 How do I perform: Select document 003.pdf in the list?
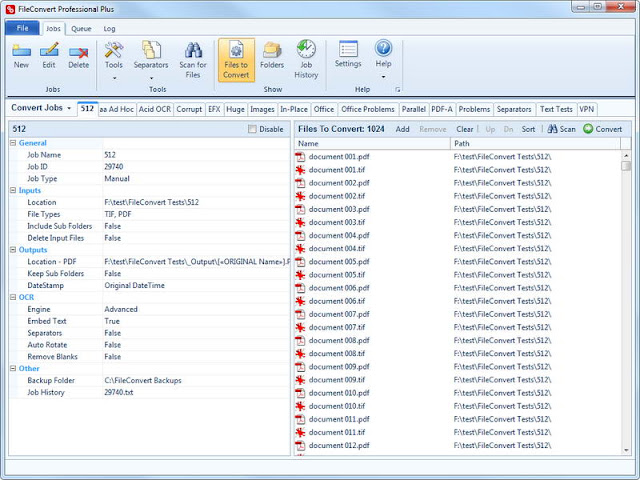(339, 209)
